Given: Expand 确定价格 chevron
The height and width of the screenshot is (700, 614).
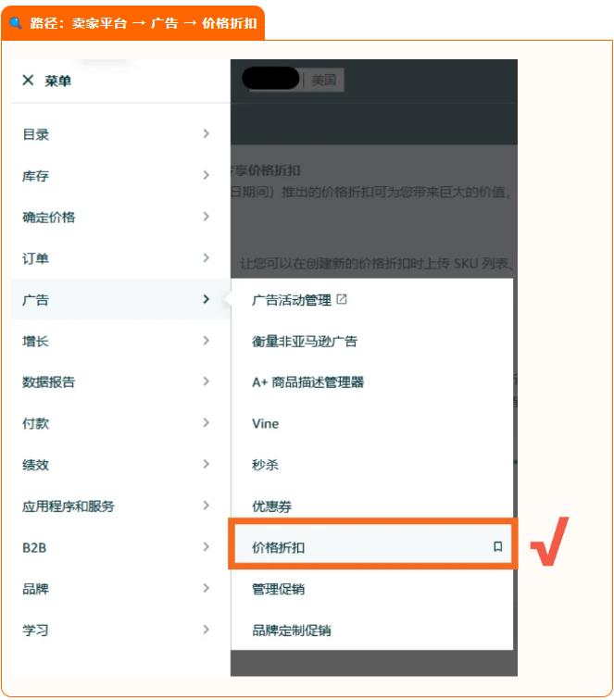Looking at the screenshot, I should pyautogui.click(x=206, y=217).
